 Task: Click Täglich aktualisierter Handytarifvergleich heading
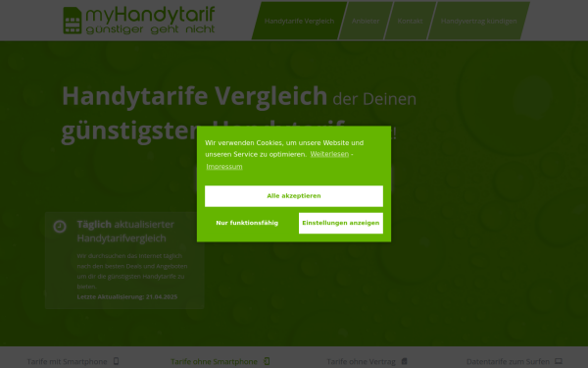(125, 232)
